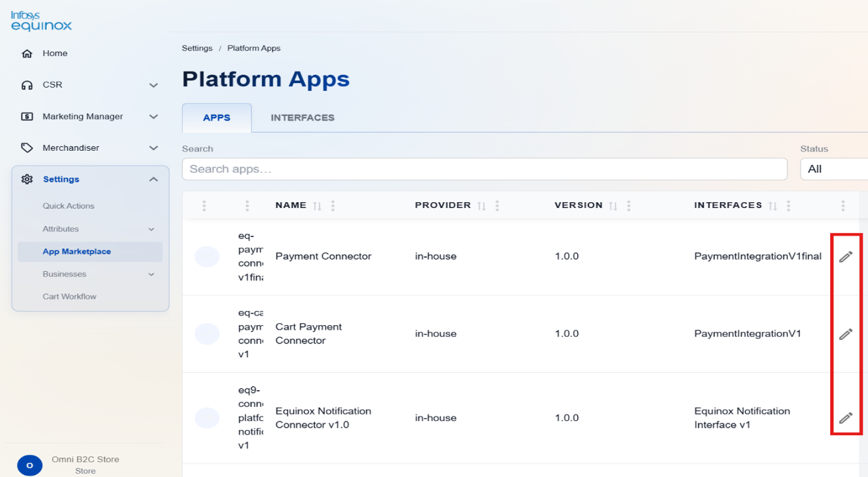Click in-house provider for Payment Connector
Screen dimensions: 868x477
point(435,257)
